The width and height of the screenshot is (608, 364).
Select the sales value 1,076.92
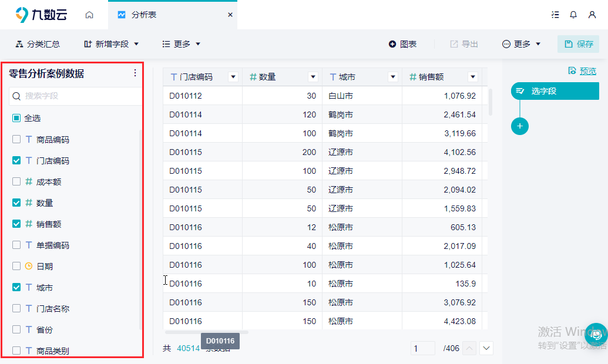[x=442, y=96]
